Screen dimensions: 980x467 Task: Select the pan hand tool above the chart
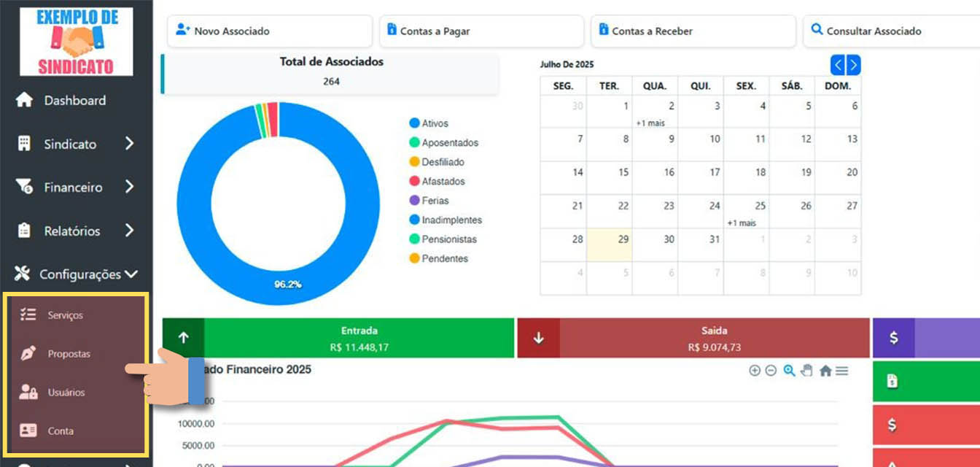coord(806,371)
